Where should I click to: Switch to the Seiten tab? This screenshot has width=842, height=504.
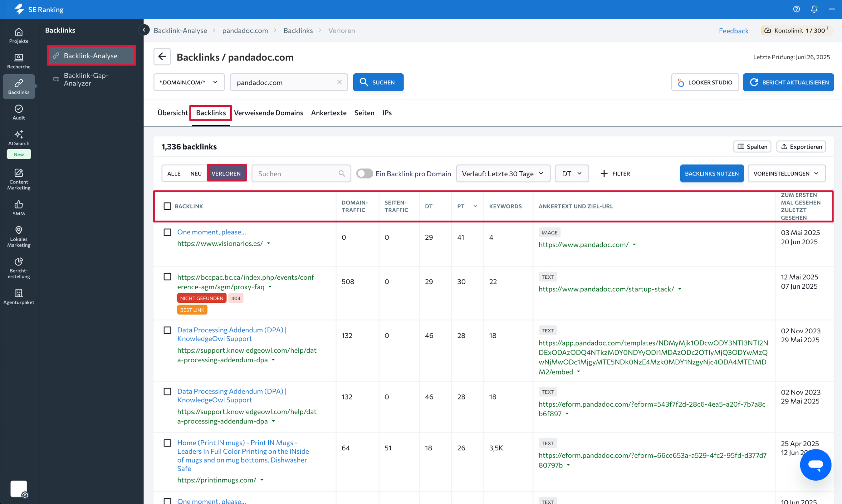(x=364, y=113)
